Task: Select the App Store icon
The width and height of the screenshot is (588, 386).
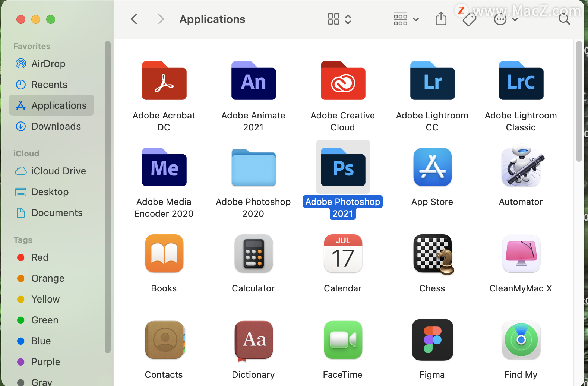Action: click(432, 167)
